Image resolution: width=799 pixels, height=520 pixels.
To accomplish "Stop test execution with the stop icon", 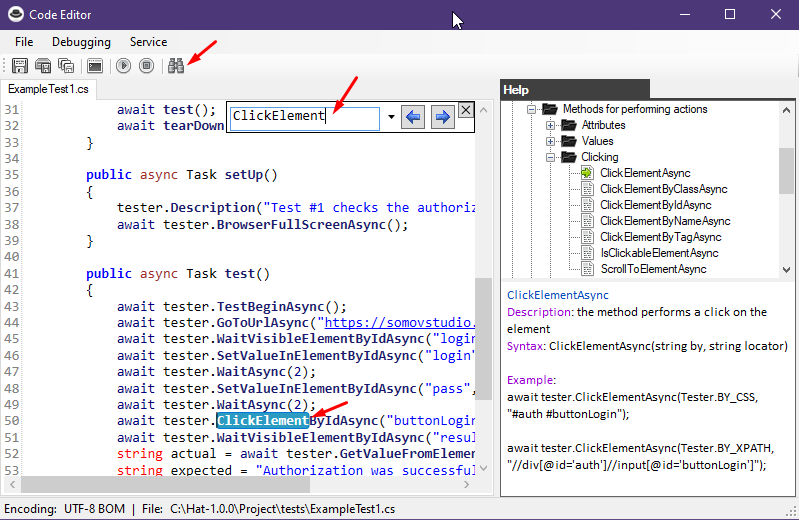I will pyautogui.click(x=147, y=66).
